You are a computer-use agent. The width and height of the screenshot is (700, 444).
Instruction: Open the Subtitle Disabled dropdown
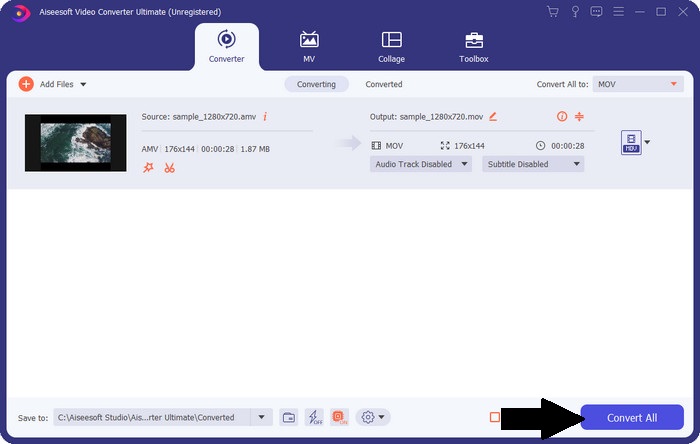(533, 164)
